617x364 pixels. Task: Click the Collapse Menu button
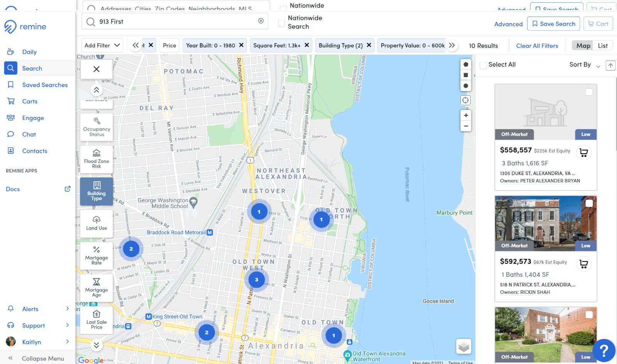[x=38, y=358]
